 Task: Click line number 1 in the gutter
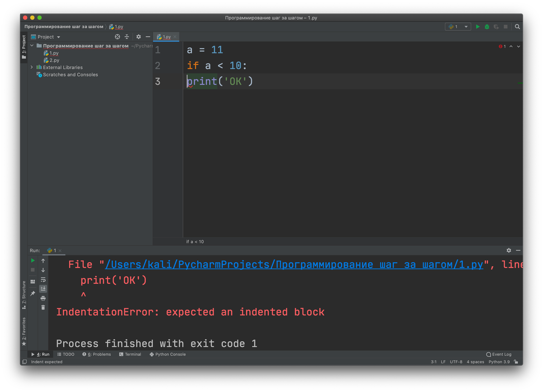157,50
